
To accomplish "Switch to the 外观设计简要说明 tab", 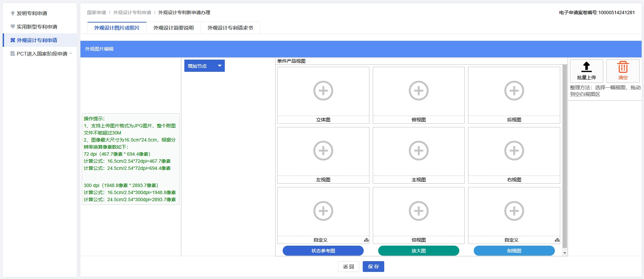I will point(173,28).
